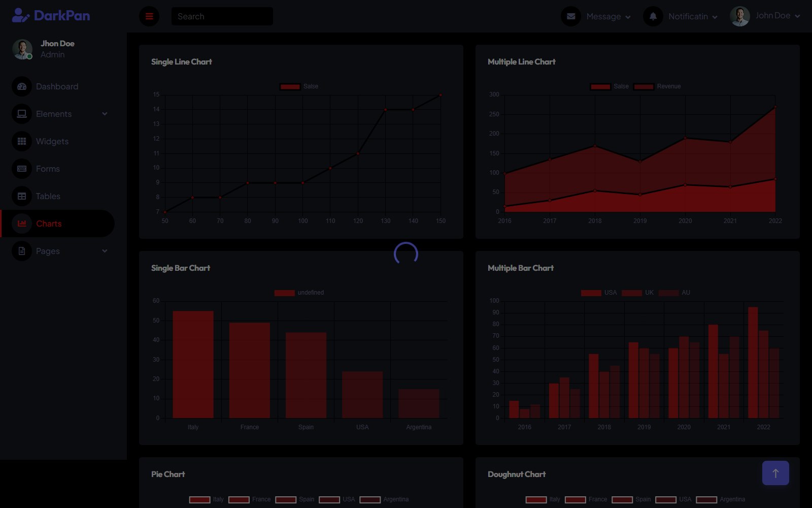Click the John Doe name label
This screenshot has width=812, height=508.
coord(773,16)
